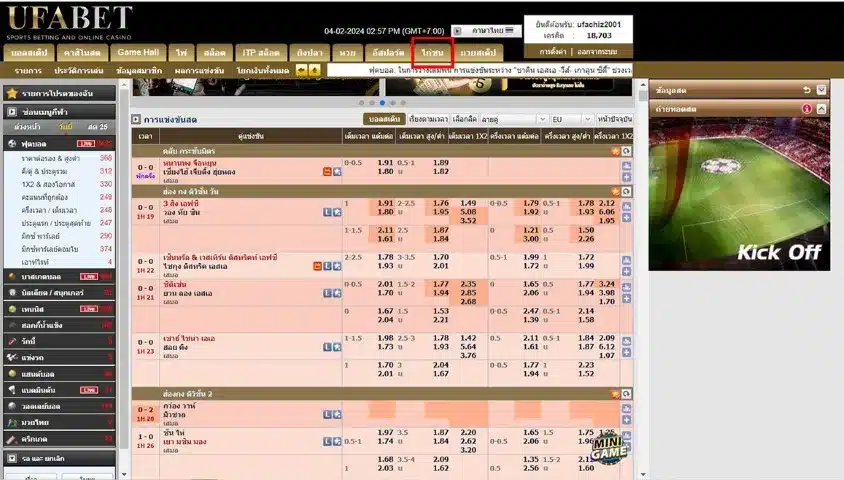Expand the handball category in the sidebar

pos(59,373)
